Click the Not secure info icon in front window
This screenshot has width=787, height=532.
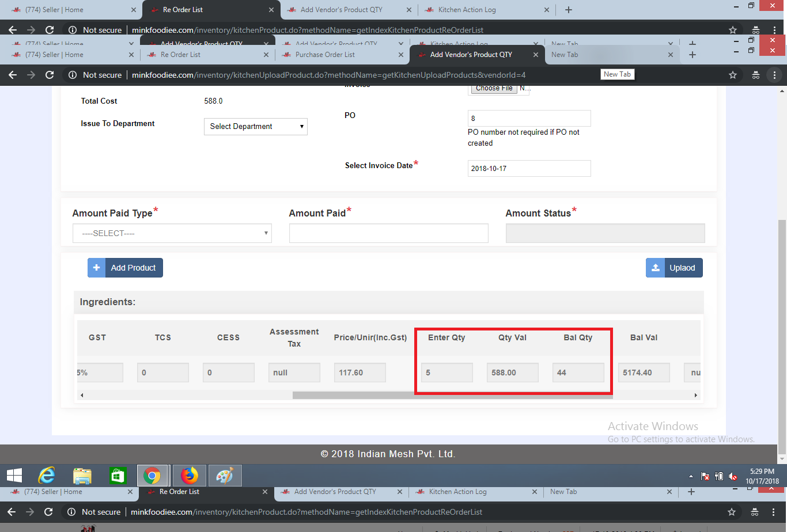click(73, 75)
